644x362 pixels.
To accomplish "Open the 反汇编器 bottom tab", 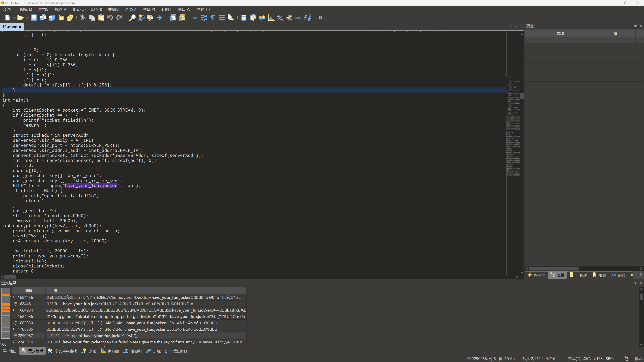I will click(176, 351).
